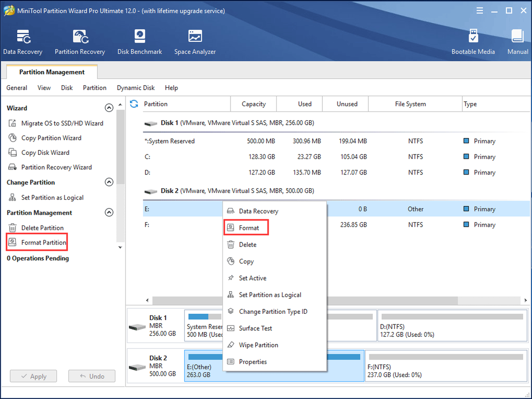This screenshot has height=399, width=532.
Task: Launch Partition Recovery from toolbar
Action: pos(80,43)
